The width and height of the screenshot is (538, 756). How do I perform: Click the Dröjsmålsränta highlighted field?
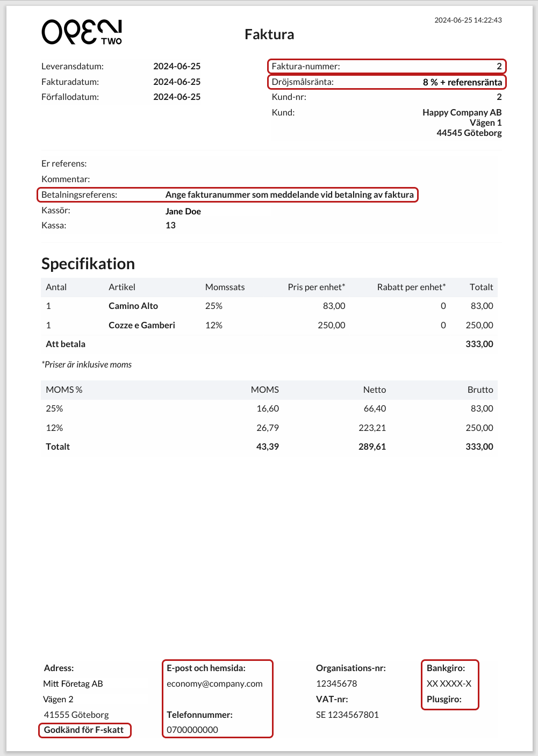pos(387,82)
